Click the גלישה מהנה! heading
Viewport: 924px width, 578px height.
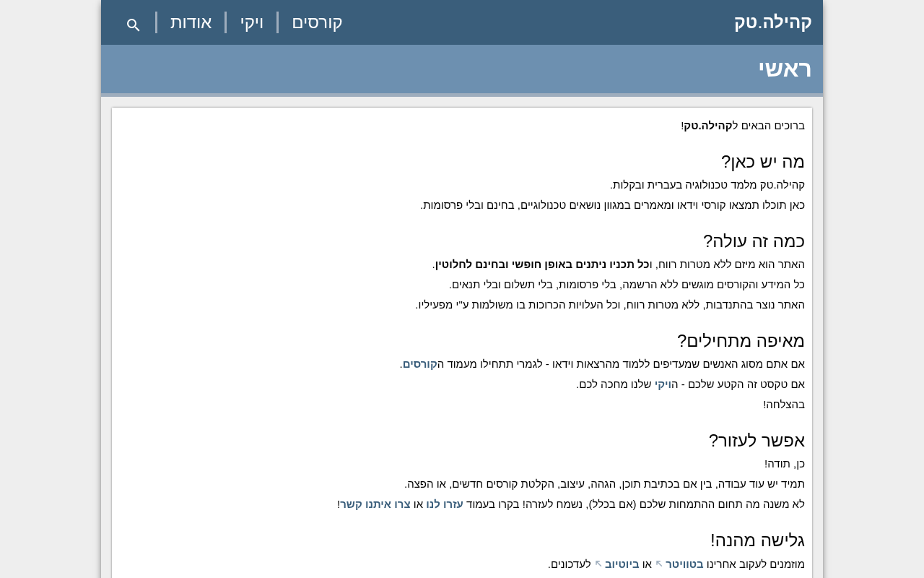[757, 540]
